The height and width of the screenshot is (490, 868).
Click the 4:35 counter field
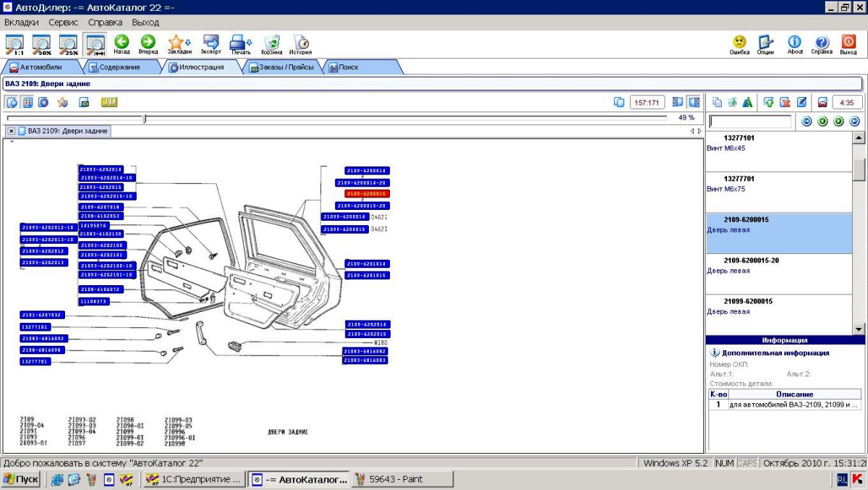click(x=848, y=103)
